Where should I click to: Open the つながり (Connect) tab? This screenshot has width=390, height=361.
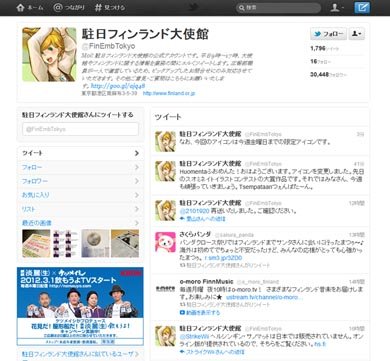coord(69,7)
